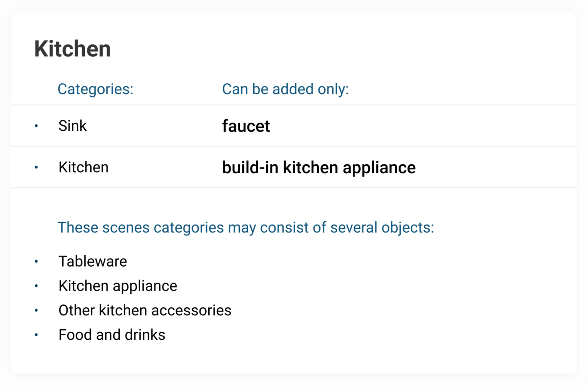Click the bullet dot beside Sink
The height and width of the screenshot is (386, 588).
pyautogui.click(x=36, y=126)
